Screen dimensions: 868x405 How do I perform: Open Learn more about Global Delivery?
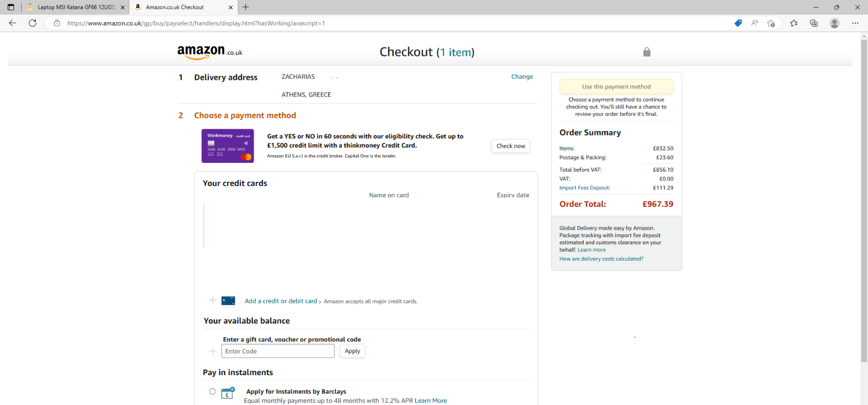pos(591,250)
